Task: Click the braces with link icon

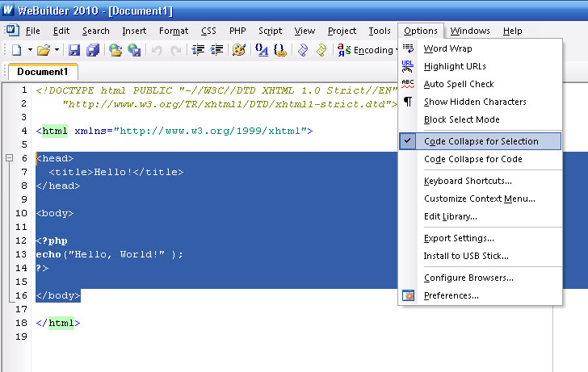Action: pos(280,50)
